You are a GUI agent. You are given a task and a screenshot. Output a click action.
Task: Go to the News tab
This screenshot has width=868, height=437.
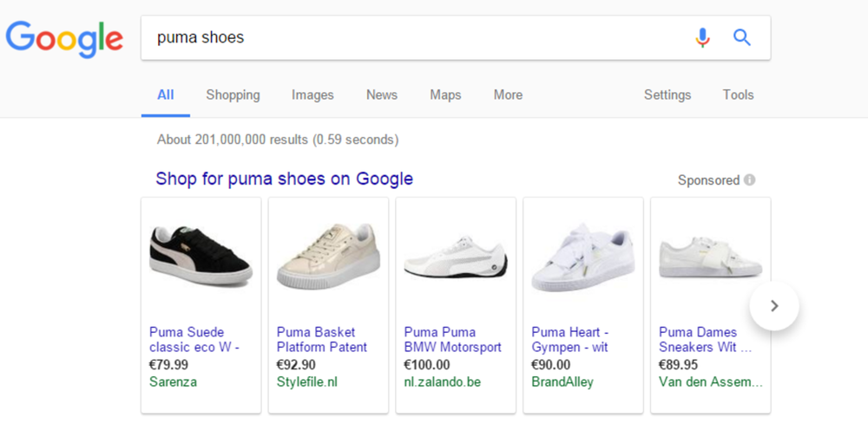381,95
